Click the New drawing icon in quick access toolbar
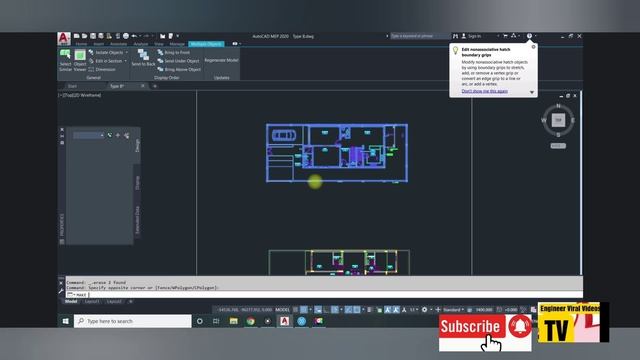The height and width of the screenshot is (360, 640). tap(77, 36)
